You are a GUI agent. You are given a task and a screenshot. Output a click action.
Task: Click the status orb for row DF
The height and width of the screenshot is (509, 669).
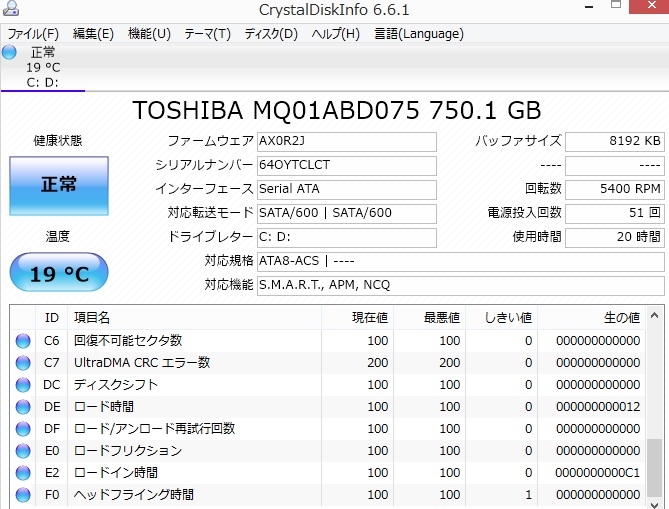click(x=23, y=429)
